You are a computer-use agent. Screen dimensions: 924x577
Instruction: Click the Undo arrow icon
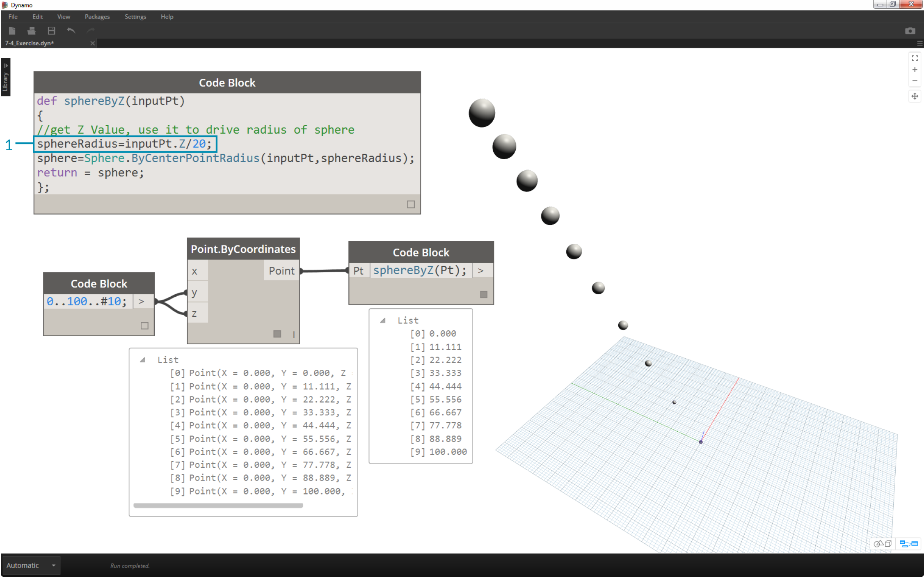(71, 30)
